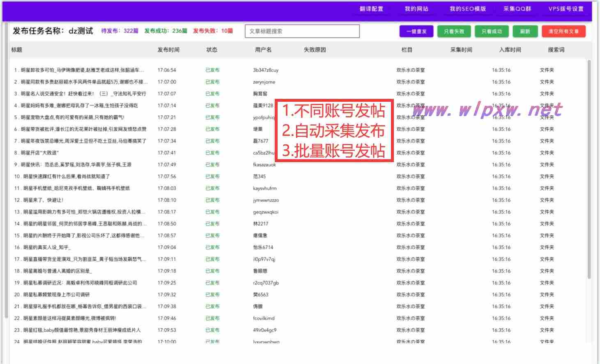Click the 标题 column header

(16, 50)
